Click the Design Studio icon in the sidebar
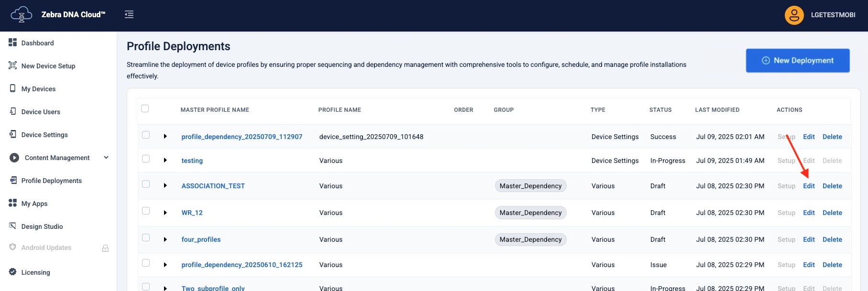The image size is (868, 291). click(x=13, y=226)
